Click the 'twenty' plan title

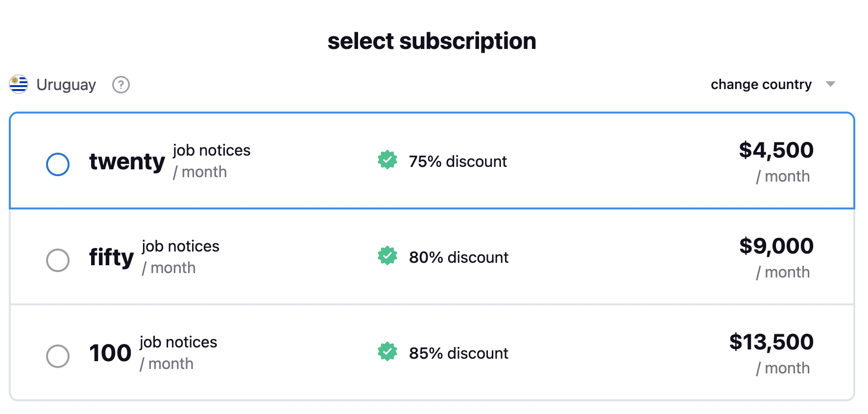(x=127, y=161)
